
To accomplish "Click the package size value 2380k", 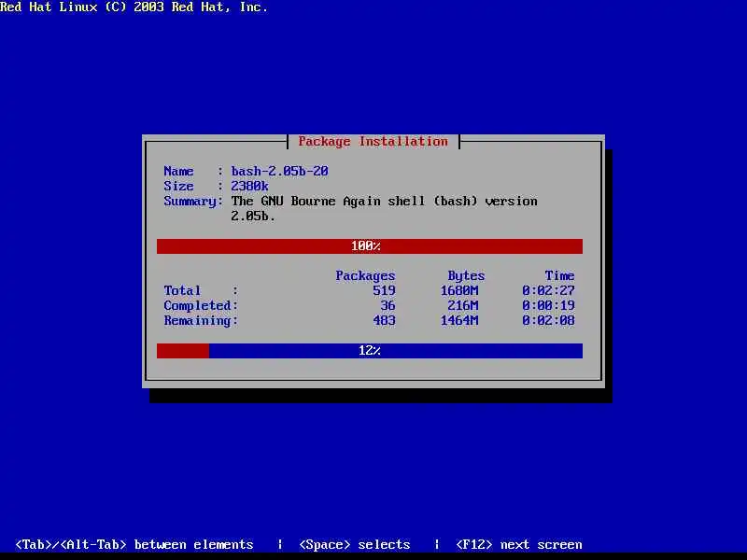I will pos(249,186).
